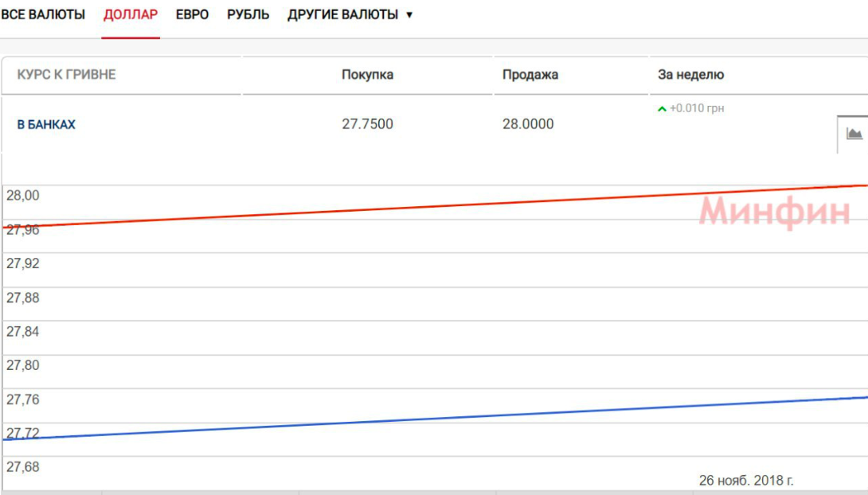The image size is (868, 495).
Task: Toggle the chart view icon
Action: (x=854, y=133)
